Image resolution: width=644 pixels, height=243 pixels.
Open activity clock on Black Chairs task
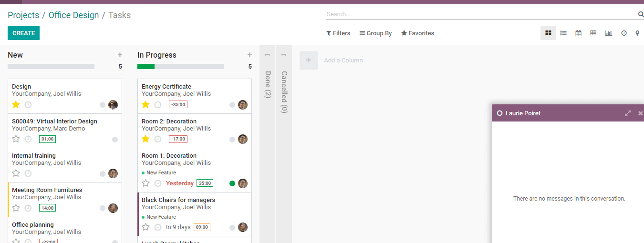coord(158,227)
